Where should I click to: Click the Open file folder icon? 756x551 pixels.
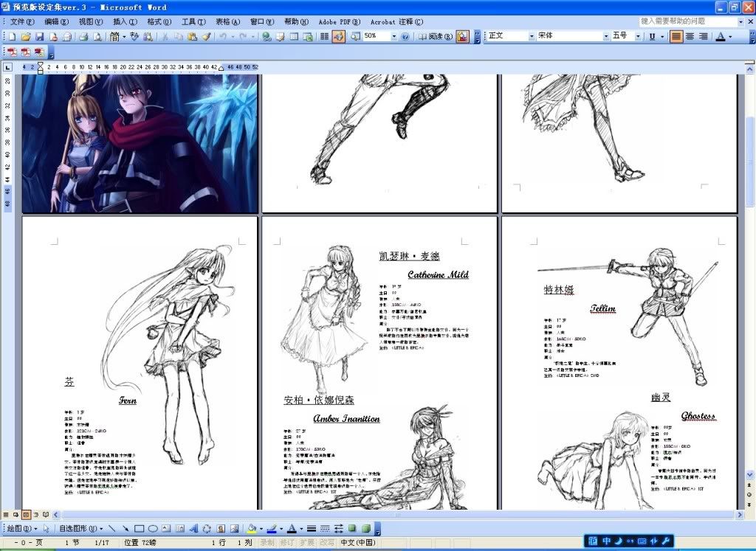pos(26,37)
